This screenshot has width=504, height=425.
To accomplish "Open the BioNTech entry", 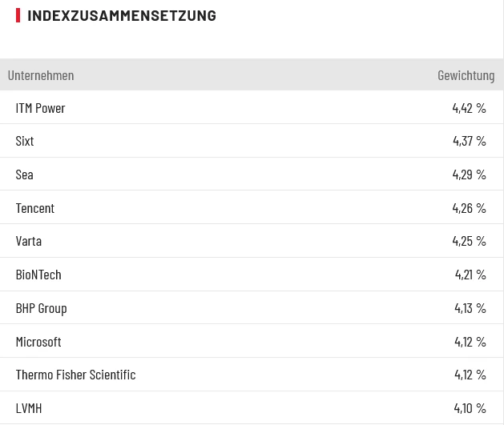I will click(38, 275).
